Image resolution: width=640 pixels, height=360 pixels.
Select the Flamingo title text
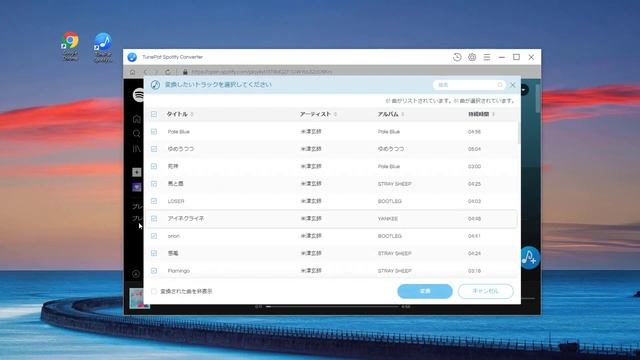pyautogui.click(x=179, y=271)
